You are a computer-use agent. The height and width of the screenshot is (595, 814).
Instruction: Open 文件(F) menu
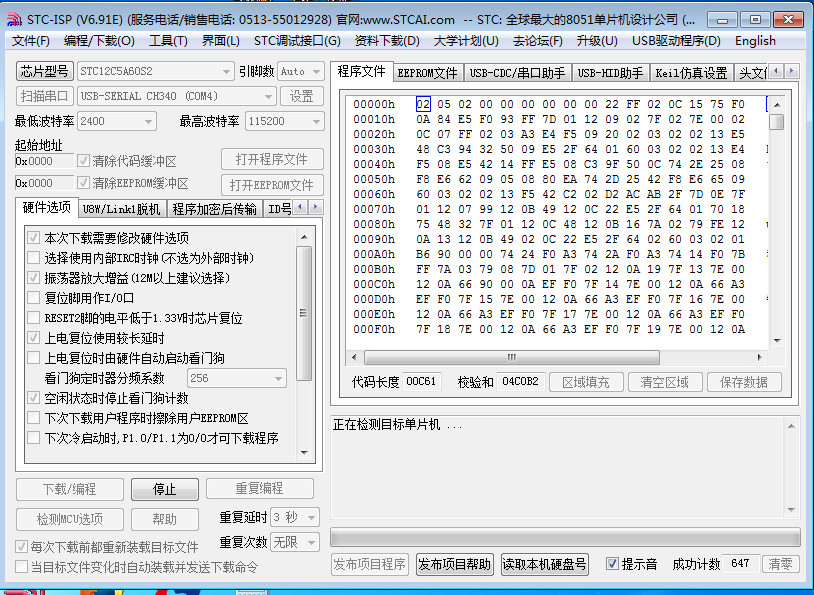pyautogui.click(x=31, y=40)
